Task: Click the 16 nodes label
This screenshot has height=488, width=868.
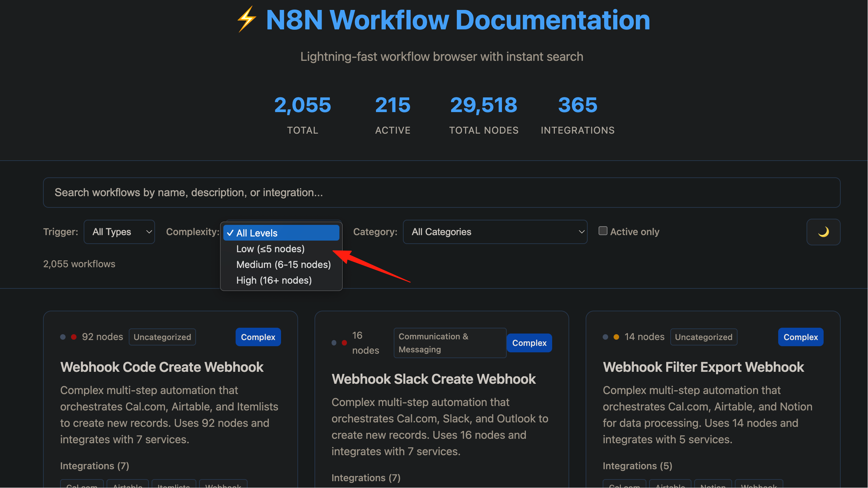Action: click(x=366, y=343)
